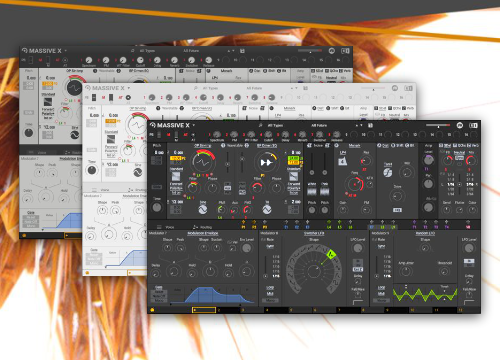The height and width of the screenshot is (360, 500).
Task: Click Time knob in middle light window
Action: 92,170
